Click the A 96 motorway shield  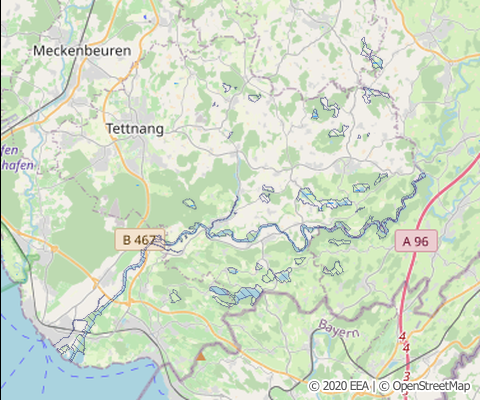416,241
